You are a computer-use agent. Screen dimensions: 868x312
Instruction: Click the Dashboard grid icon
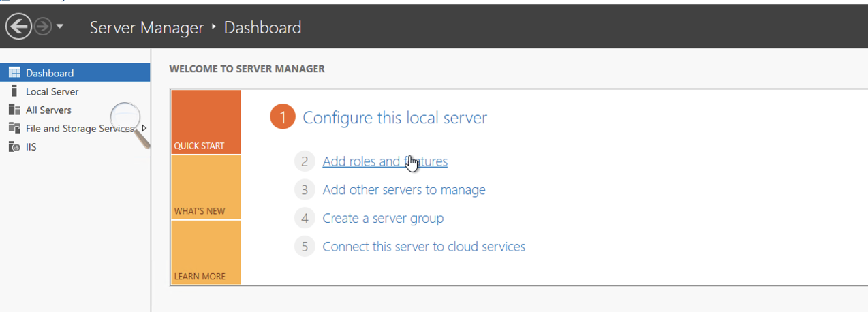point(14,73)
